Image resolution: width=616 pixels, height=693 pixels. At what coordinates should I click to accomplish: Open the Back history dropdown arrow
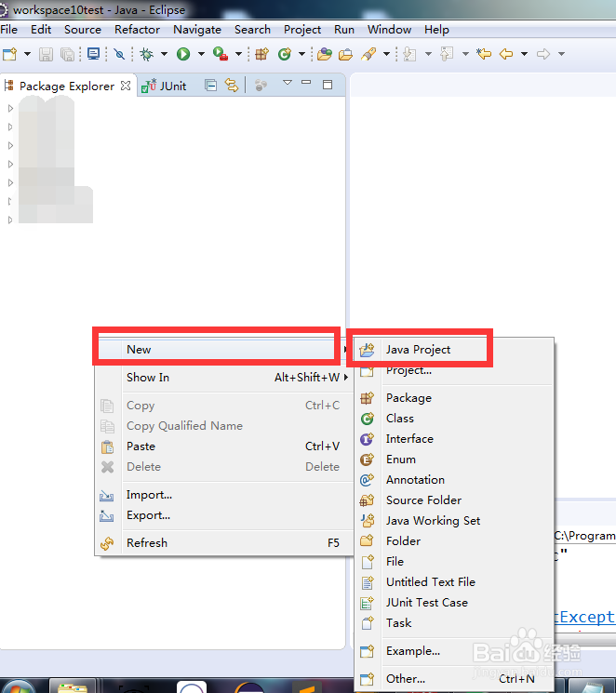coord(524,54)
